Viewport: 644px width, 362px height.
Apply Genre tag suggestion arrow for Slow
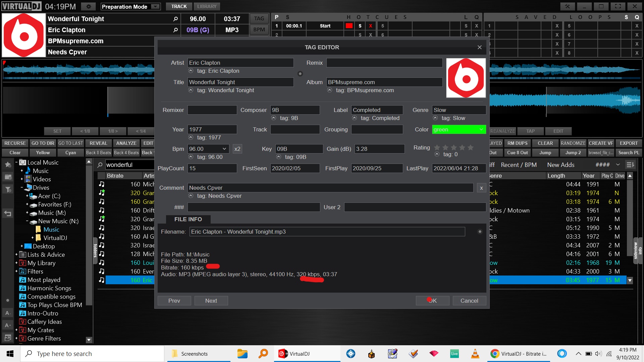[435, 118]
